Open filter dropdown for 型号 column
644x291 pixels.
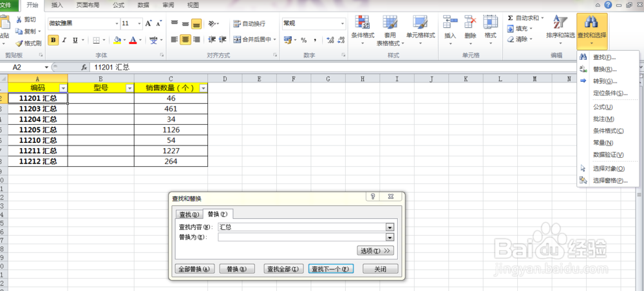tap(129, 88)
